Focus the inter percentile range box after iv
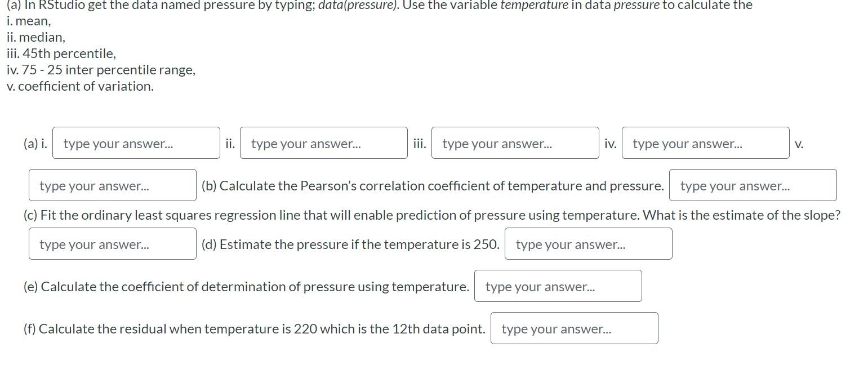The width and height of the screenshot is (868, 365). pos(705,143)
